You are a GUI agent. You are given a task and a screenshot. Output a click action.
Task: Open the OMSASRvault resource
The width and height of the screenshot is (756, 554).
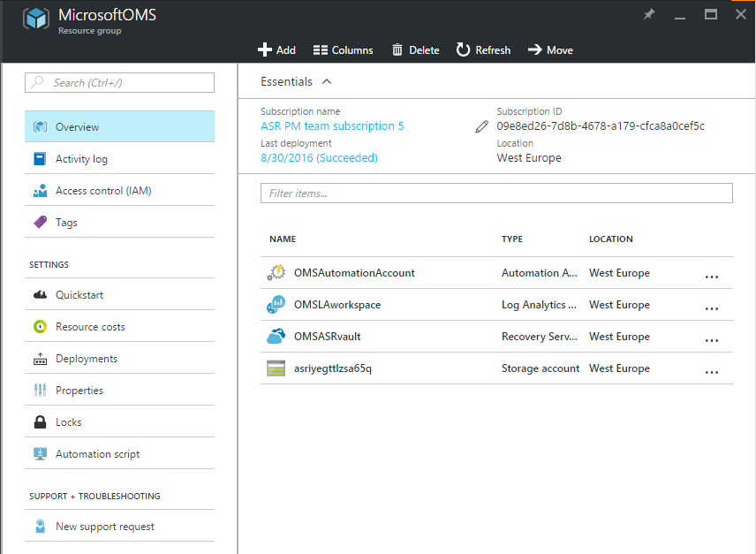pos(327,337)
